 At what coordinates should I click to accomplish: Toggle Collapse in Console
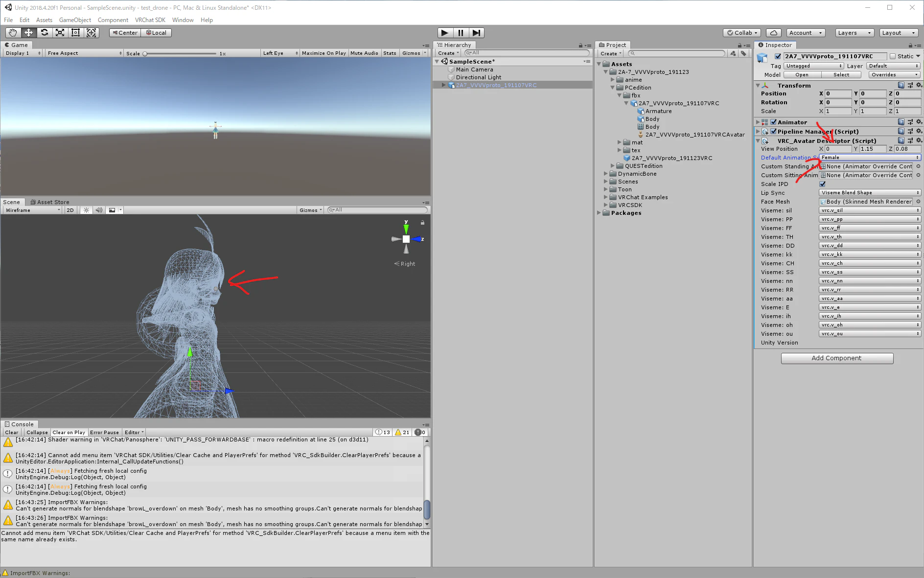[x=37, y=432]
